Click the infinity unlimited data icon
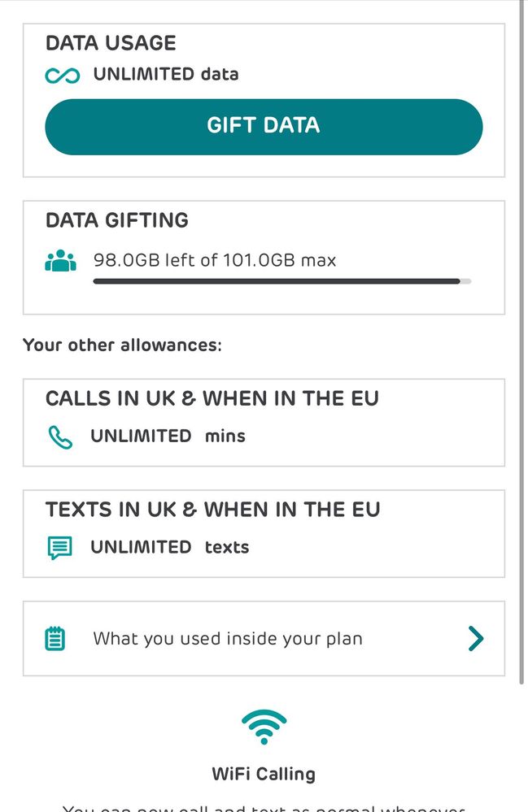The height and width of the screenshot is (812, 528). tap(63, 76)
